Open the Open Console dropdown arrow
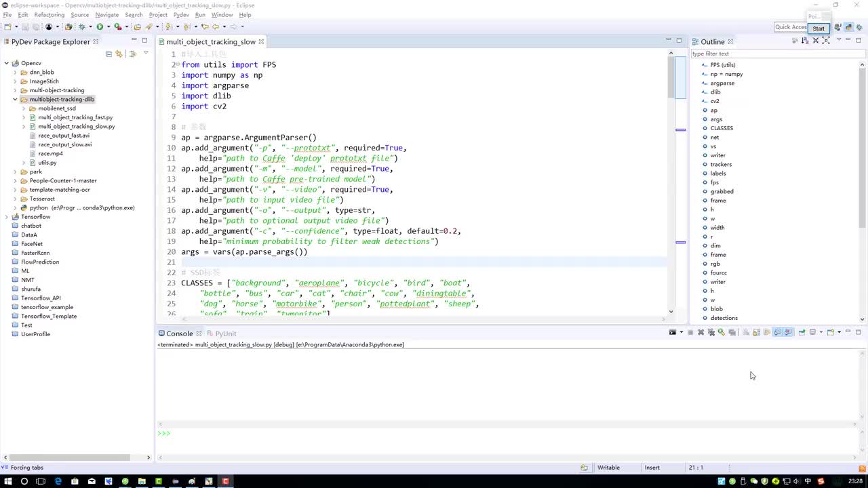Image resolution: width=868 pixels, height=488 pixels. click(x=839, y=332)
